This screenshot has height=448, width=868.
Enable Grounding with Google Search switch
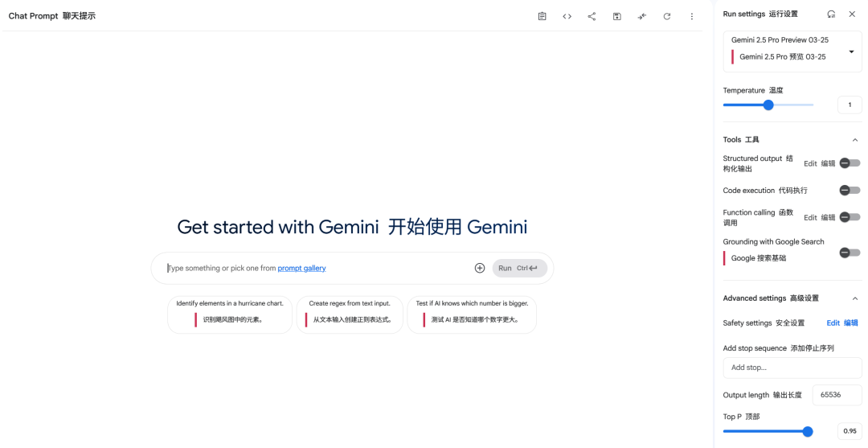[850, 253]
